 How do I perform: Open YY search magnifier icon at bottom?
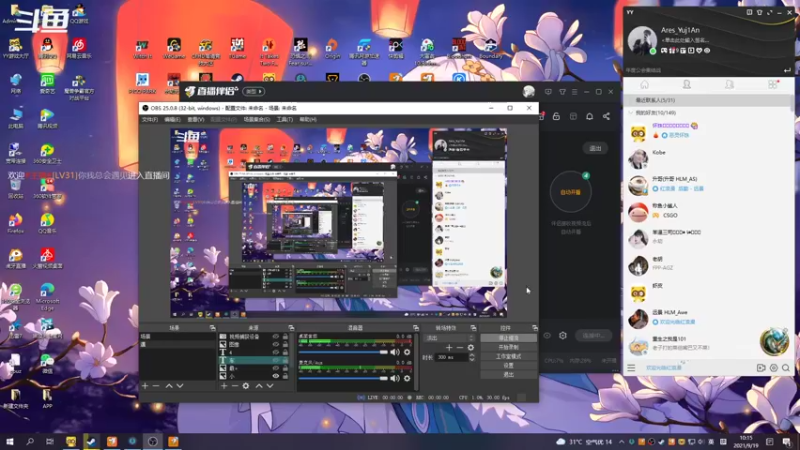786,368
